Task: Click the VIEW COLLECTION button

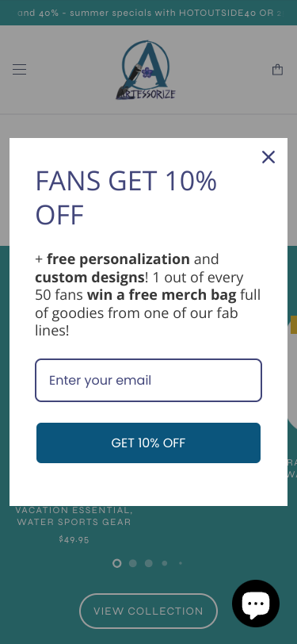Action: tap(148, 611)
